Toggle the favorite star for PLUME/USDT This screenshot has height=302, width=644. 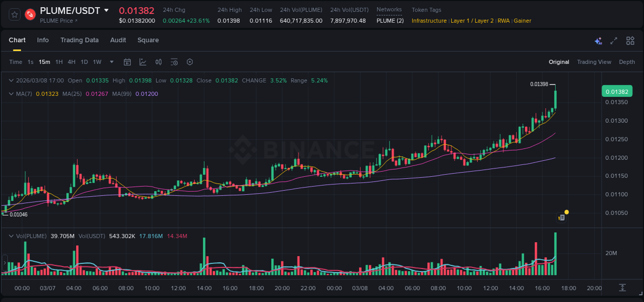coord(14,14)
